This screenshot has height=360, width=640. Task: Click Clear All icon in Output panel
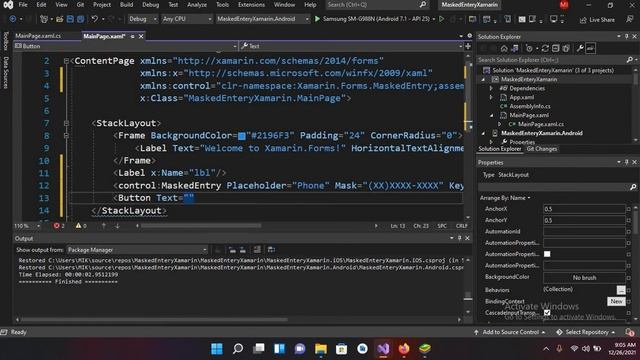257,249
